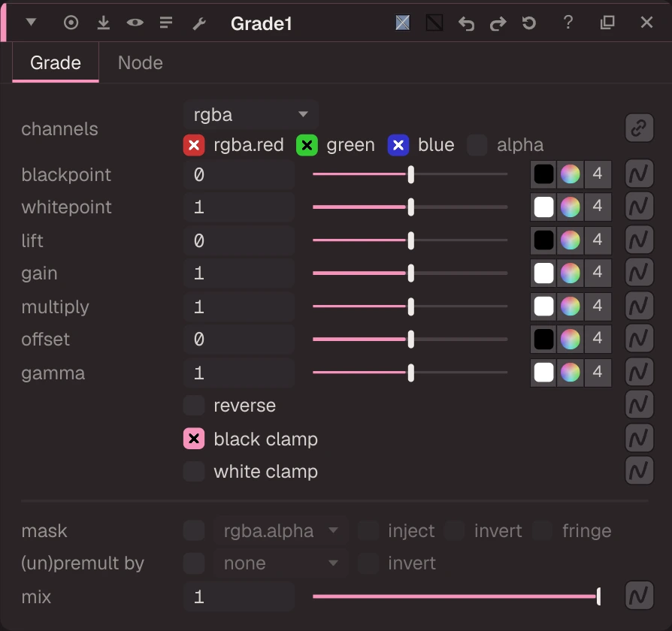This screenshot has width=672, height=631.
Task: Float the Grade1 panel with the windows icon
Action: coord(607,23)
